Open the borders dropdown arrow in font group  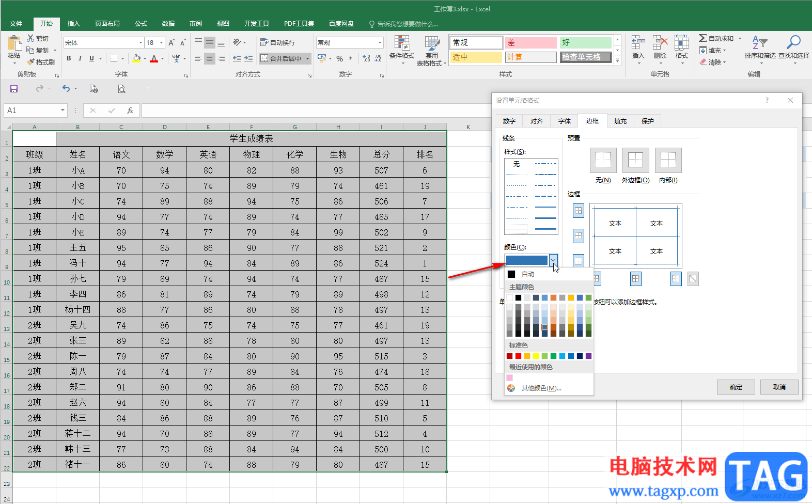pos(122,58)
